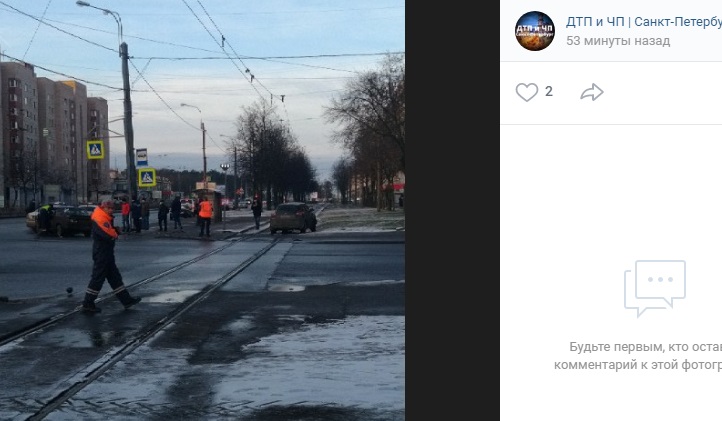Click the walking worker in orange vest
This screenshot has height=421, width=722.
pyautogui.click(x=108, y=257)
